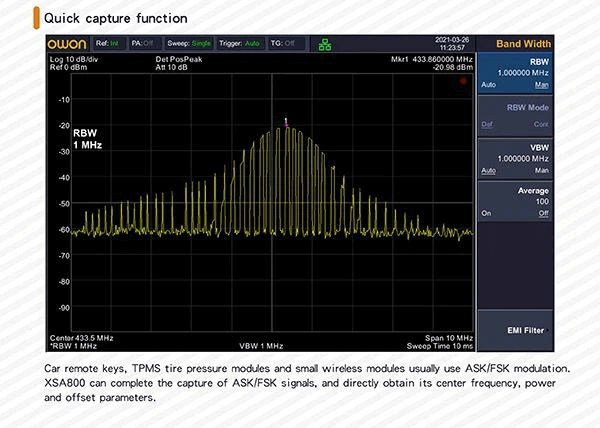Select the Mkr1 marker on the signal peak
Image resolution: width=600 pixels, height=428 pixels.
point(285,122)
